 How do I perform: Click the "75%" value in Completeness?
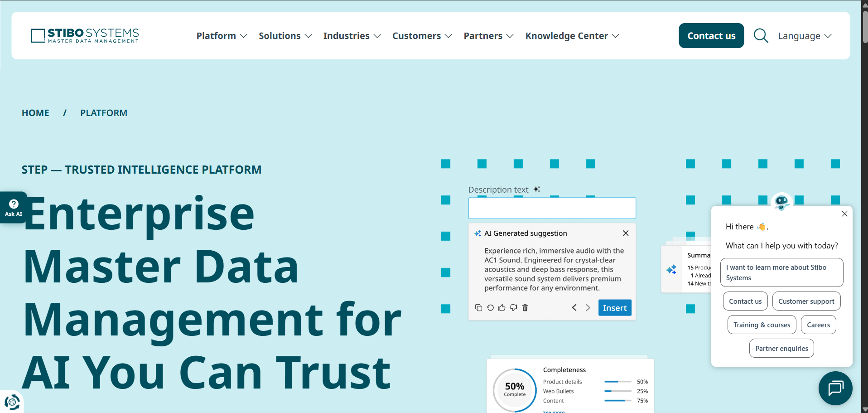tap(642, 401)
